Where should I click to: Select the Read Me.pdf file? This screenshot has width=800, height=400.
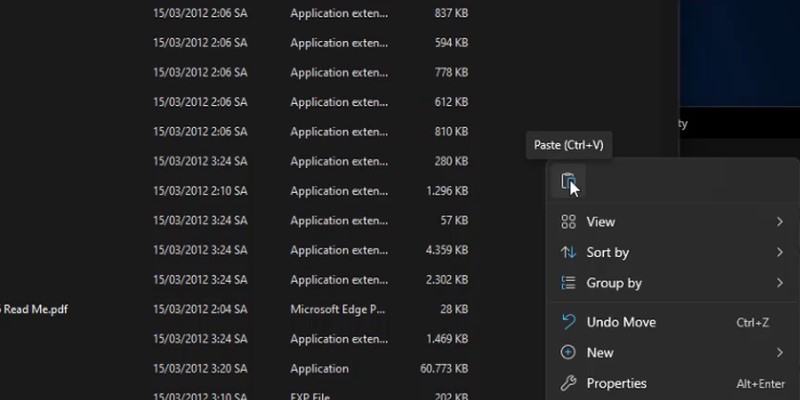coord(35,310)
